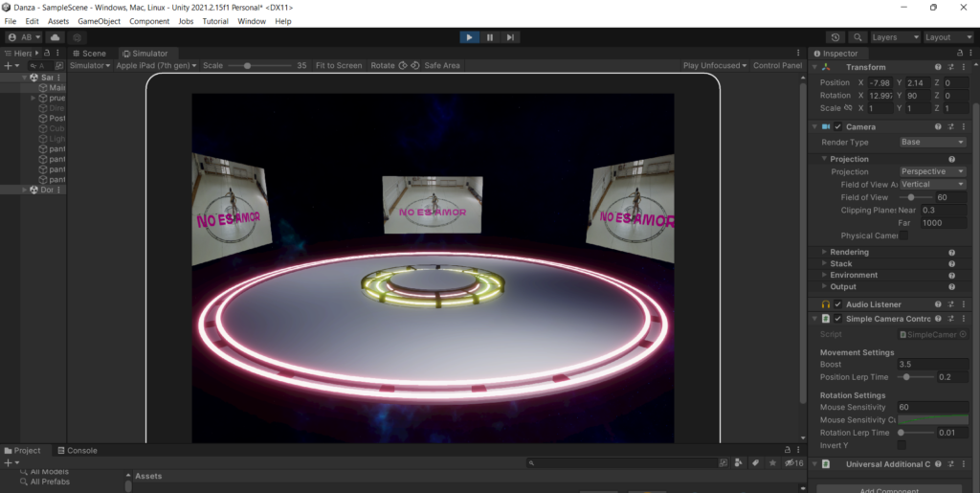980x493 pixels.
Task: Select the Simulator tab
Action: [x=145, y=53]
